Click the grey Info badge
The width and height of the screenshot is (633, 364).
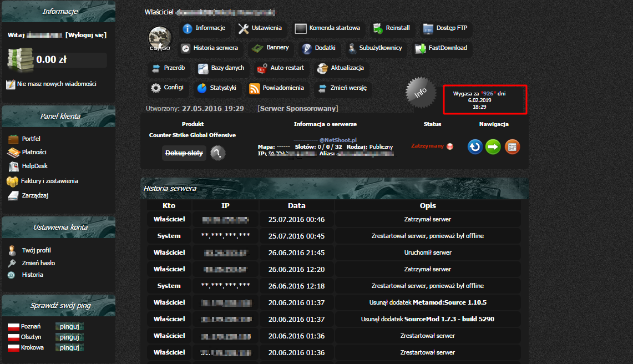(x=421, y=93)
